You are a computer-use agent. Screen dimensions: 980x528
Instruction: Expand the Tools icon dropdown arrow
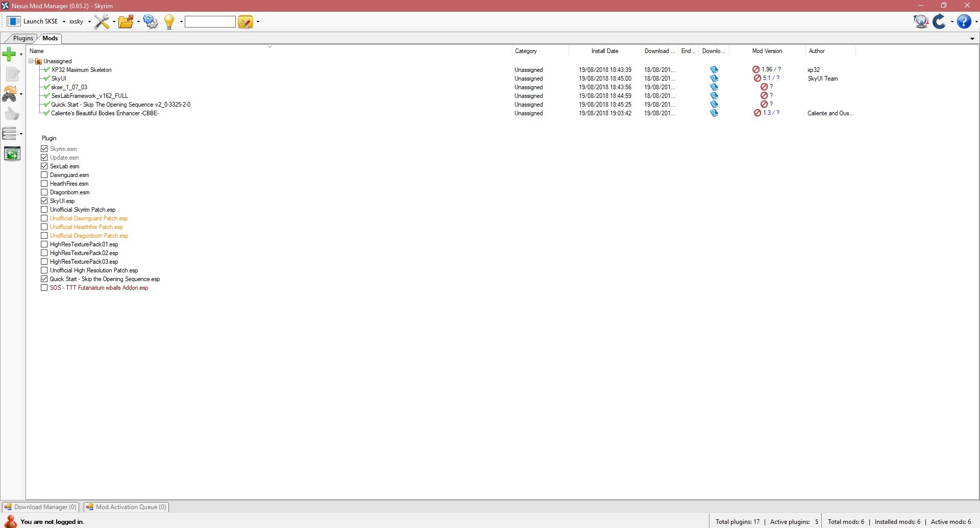tap(114, 22)
